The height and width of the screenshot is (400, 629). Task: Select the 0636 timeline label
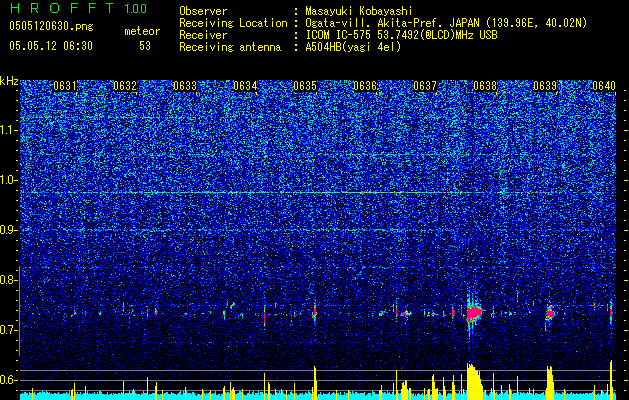tap(365, 86)
